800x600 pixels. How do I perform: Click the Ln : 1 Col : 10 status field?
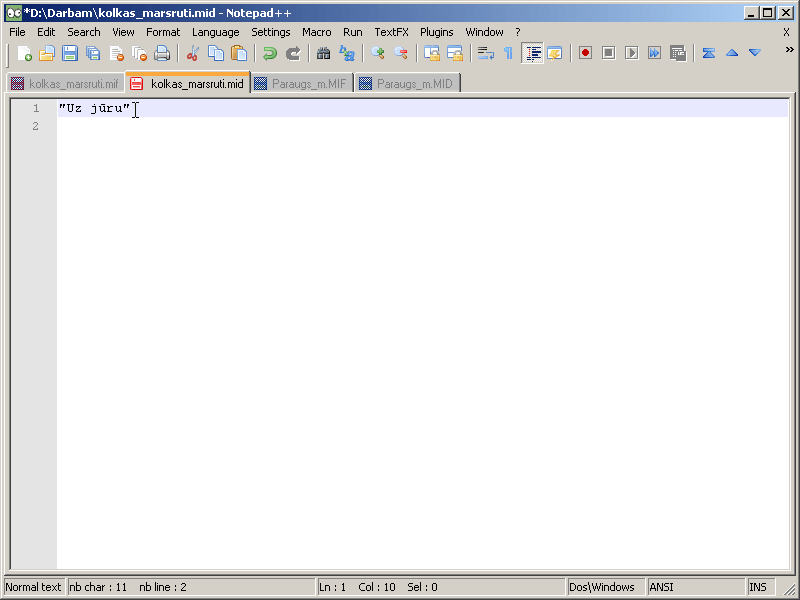point(441,587)
